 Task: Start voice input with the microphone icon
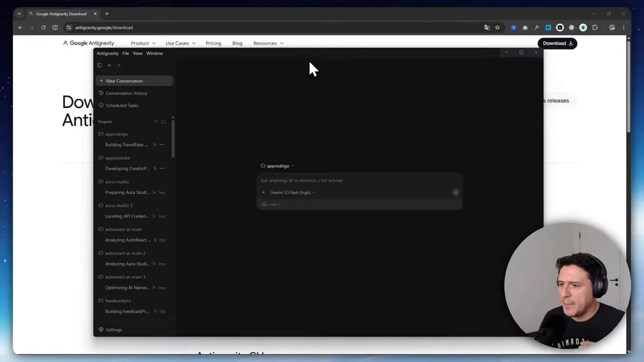455,193
